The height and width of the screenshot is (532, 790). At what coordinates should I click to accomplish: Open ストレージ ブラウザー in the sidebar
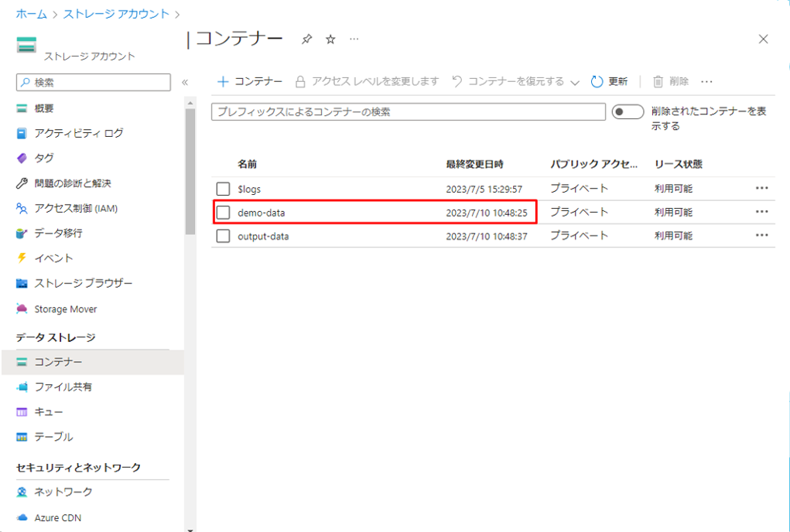point(83,283)
